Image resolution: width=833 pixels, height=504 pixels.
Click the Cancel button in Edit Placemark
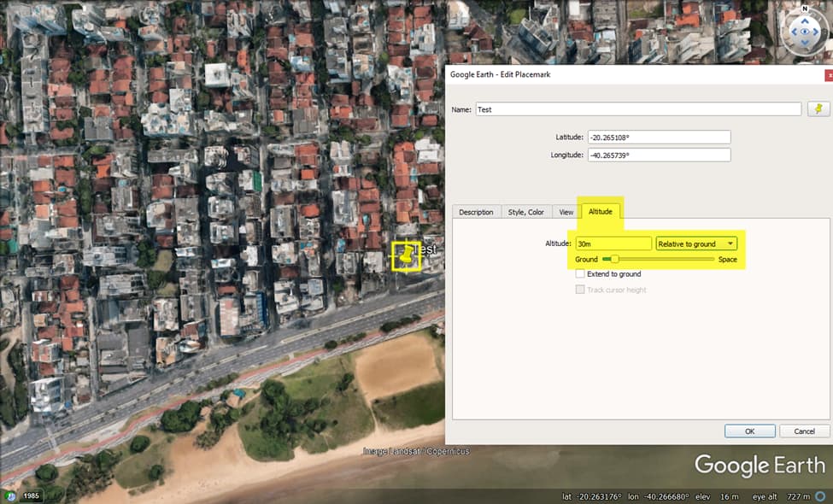804,431
